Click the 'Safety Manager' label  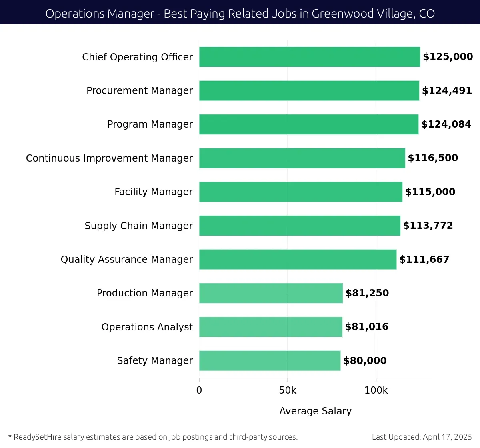point(155,361)
